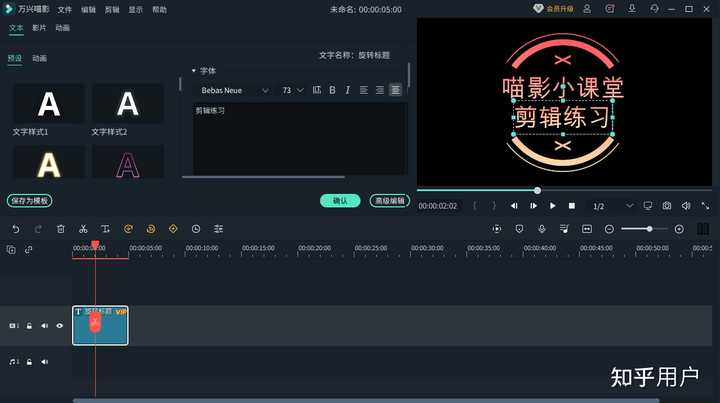Click the user account icon
The width and height of the screenshot is (720, 403).
[x=587, y=9]
